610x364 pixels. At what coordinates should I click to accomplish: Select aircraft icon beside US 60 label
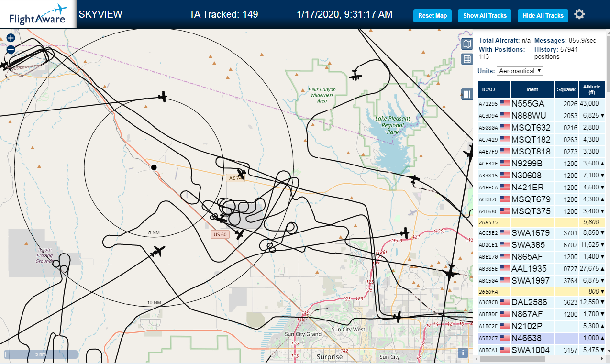pos(240,234)
